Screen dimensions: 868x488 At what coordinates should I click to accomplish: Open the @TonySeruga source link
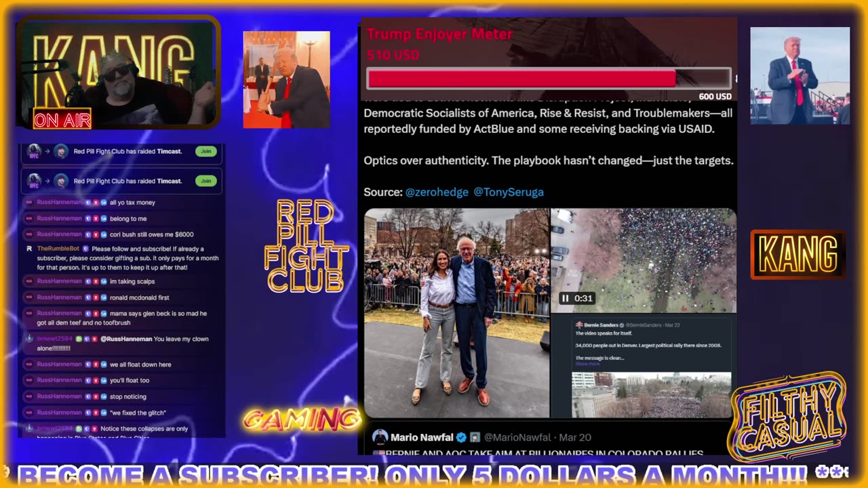(x=509, y=192)
